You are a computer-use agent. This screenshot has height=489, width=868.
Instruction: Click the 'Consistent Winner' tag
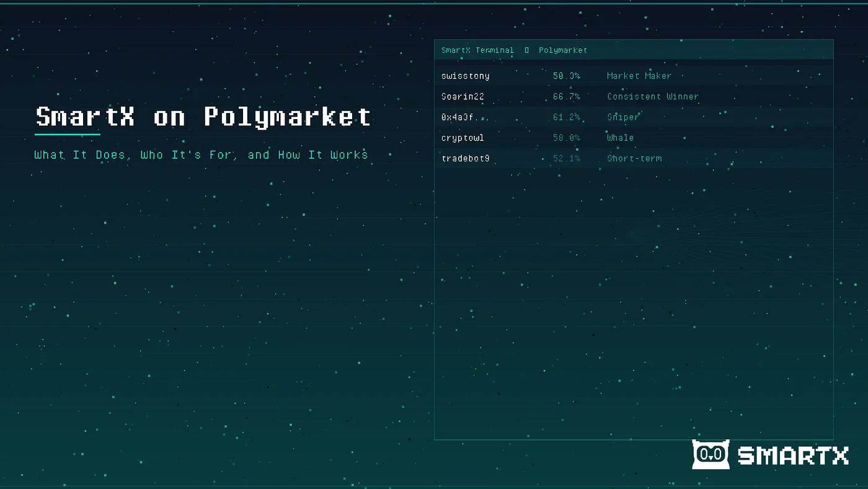tap(653, 96)
